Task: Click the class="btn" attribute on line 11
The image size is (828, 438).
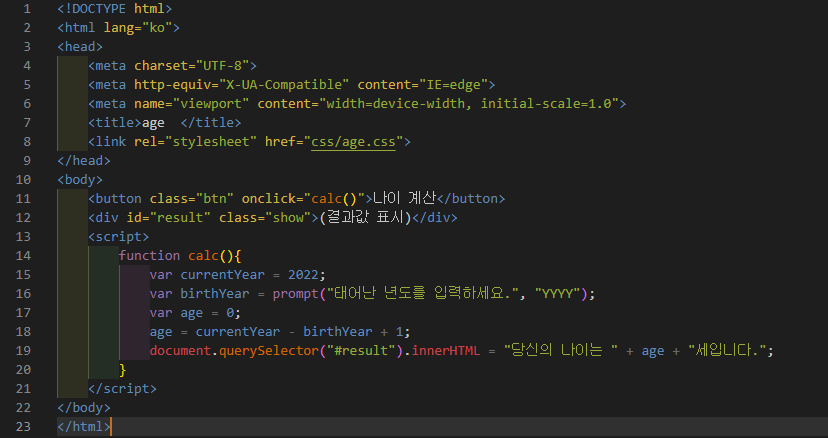Action: click(x=192, y=199)
